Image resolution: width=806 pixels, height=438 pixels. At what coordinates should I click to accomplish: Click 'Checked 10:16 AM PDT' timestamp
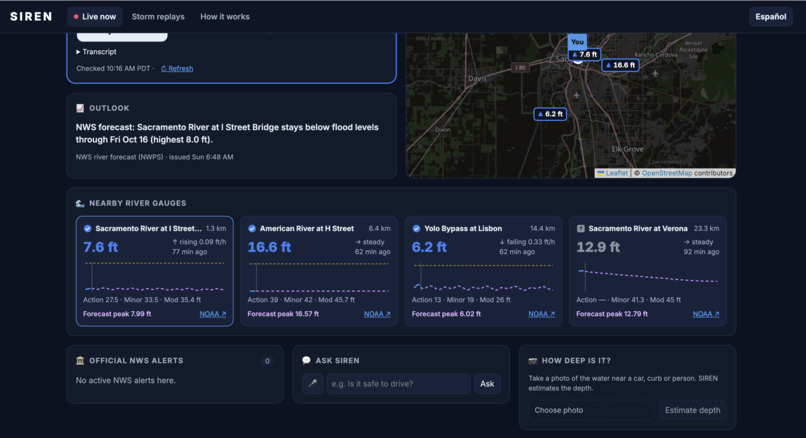113,68
